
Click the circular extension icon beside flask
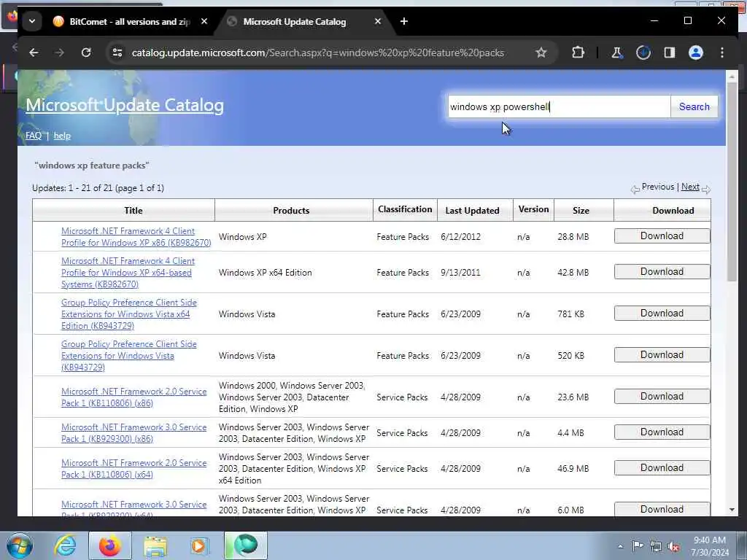pyautogui.click(x=643, y=52)
